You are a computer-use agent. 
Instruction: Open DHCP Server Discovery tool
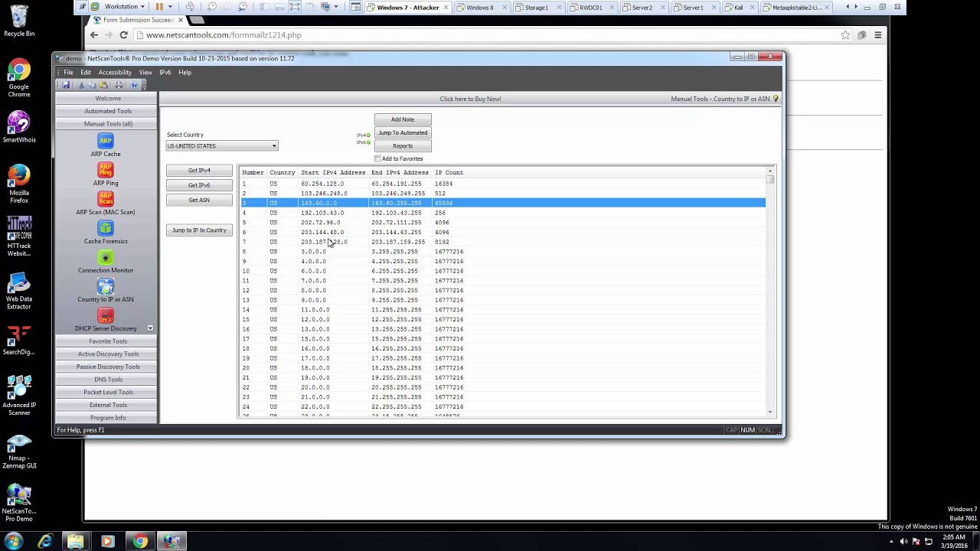click(106, 315)
